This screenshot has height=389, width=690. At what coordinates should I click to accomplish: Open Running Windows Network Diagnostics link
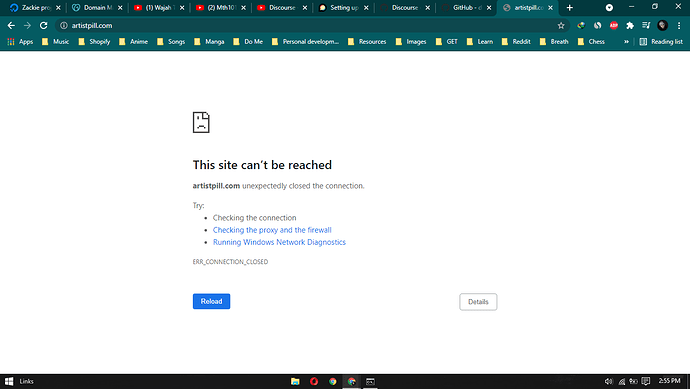coord(279,242)
